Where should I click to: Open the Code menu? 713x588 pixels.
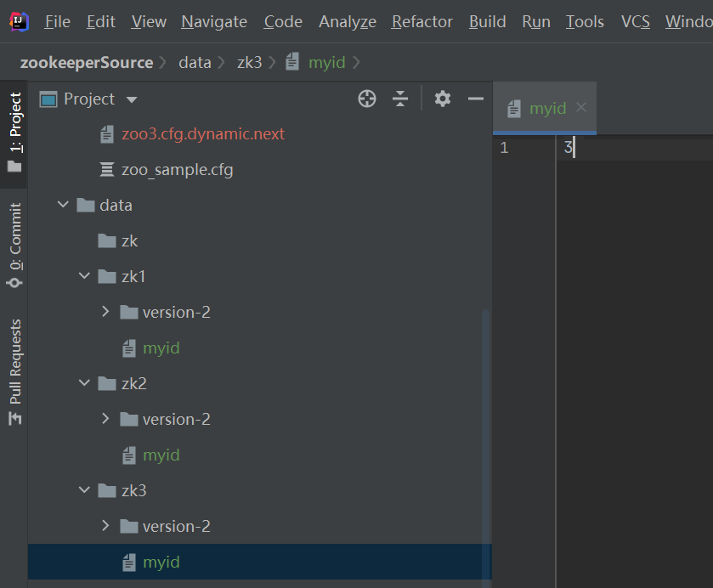(x=283, y=21)
